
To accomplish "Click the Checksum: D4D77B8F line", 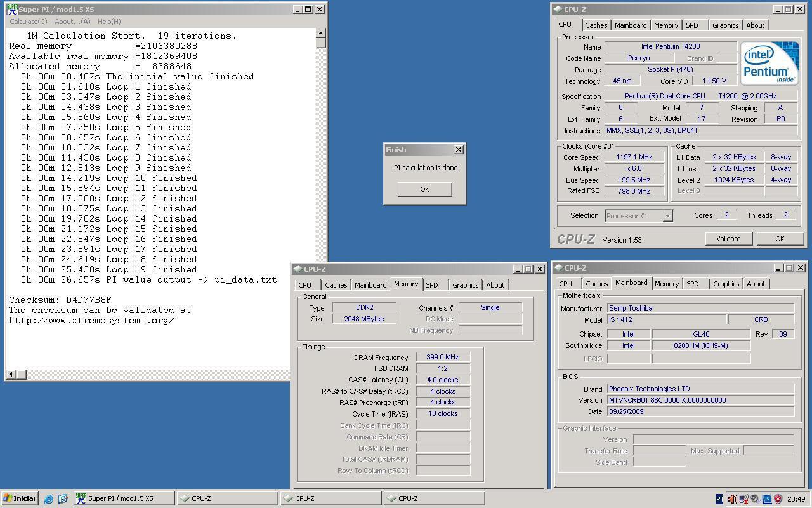I will tap(60, 300).
